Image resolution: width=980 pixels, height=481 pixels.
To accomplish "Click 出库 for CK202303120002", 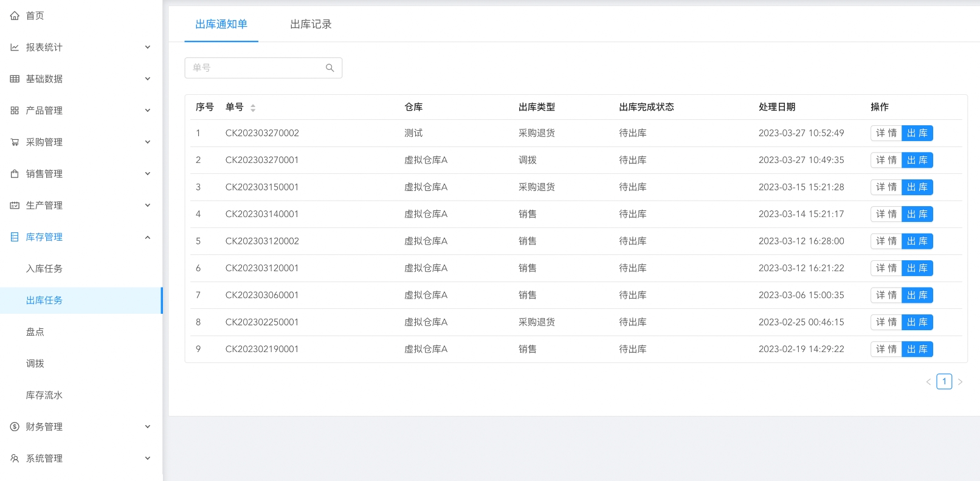I will click(917, 241).
